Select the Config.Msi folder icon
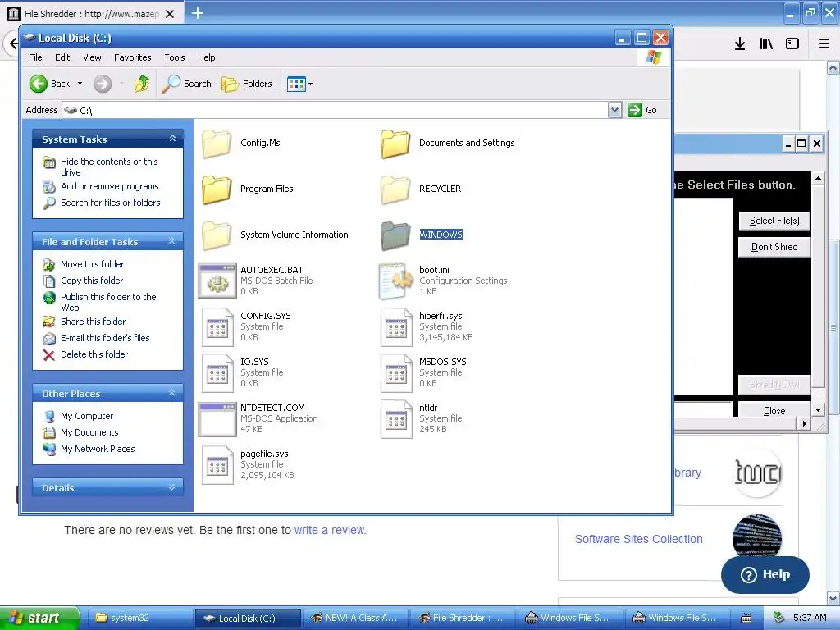Screen dimensions: 840x630 [x=217, y=144]
